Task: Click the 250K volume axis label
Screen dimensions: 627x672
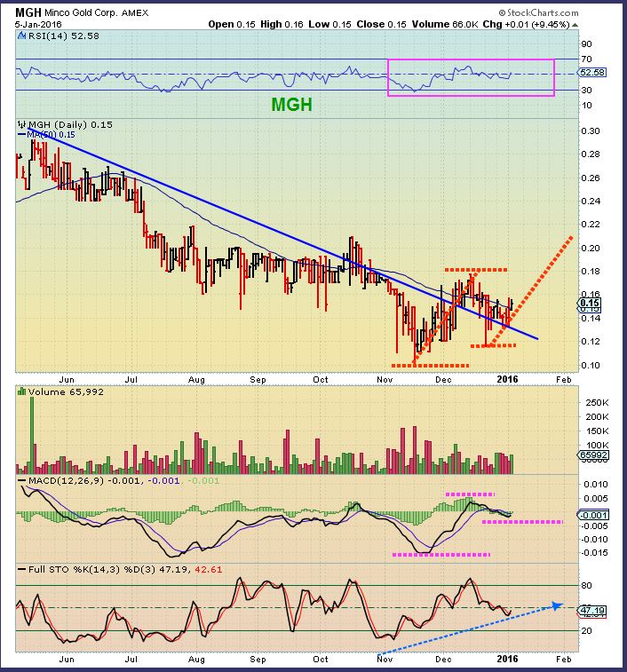Action: point(597,402)
